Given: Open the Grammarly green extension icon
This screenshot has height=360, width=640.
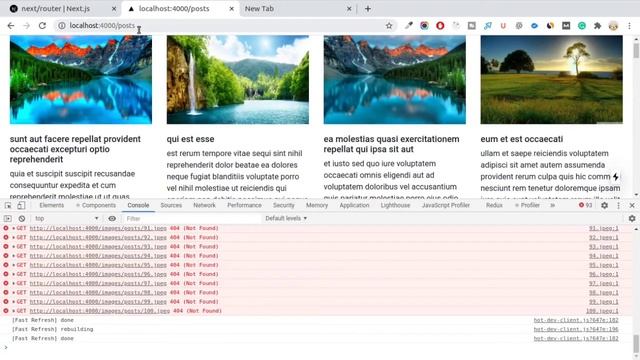Looking at the screenshot, I should [582, 26].
